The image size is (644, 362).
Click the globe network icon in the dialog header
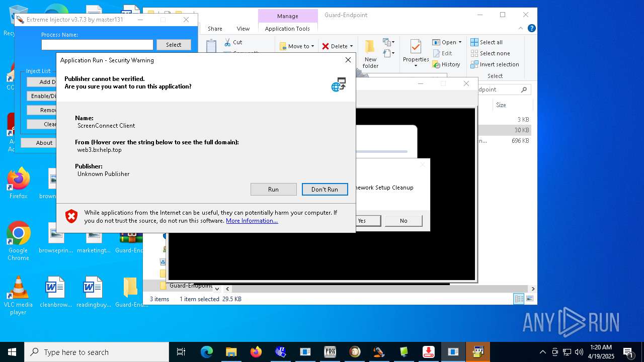(x=339, y=84)
